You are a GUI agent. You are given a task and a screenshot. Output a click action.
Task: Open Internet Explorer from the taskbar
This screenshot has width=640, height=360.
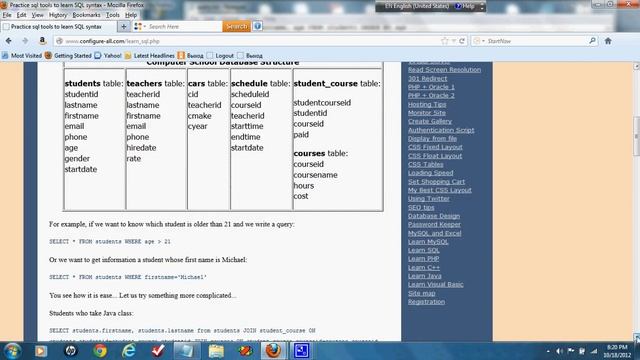click(x=129, y=351)
